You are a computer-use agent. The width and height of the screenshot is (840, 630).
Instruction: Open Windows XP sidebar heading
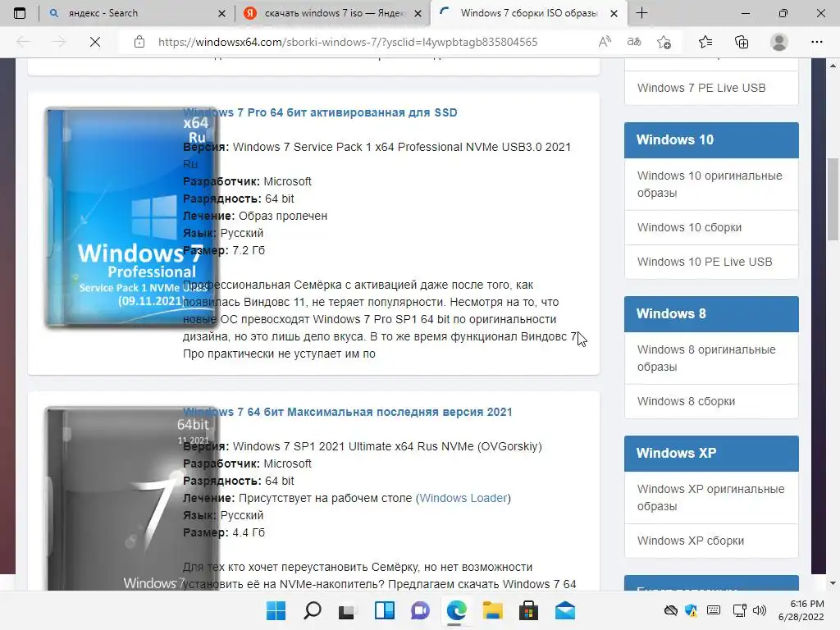pos(711,453)
